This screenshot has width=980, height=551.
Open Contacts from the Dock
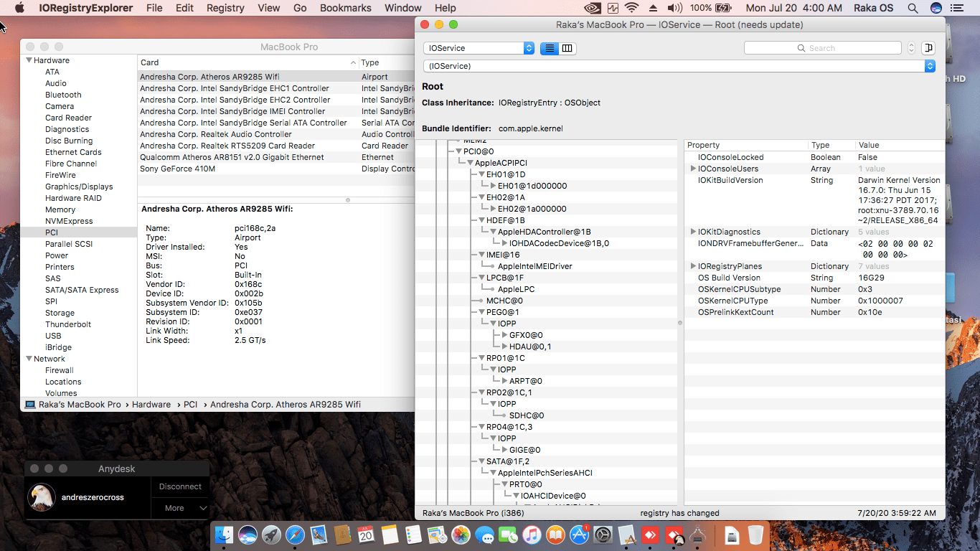click(342, 534)
